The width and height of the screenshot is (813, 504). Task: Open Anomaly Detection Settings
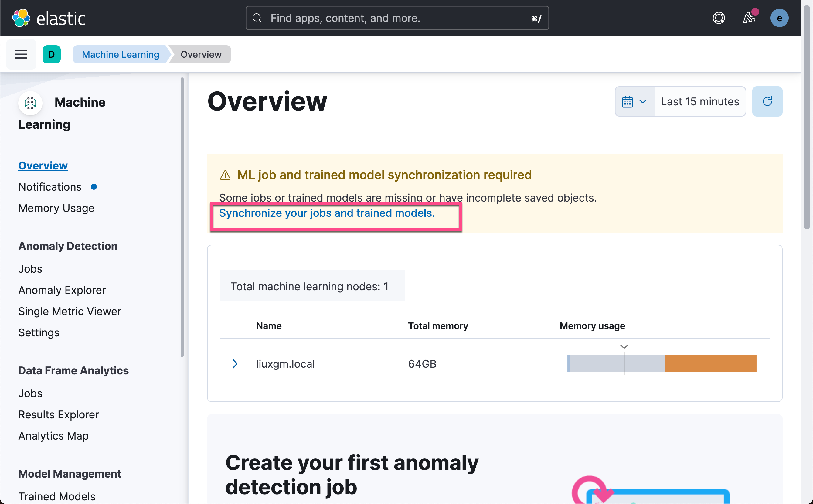[x=39, y=333]
